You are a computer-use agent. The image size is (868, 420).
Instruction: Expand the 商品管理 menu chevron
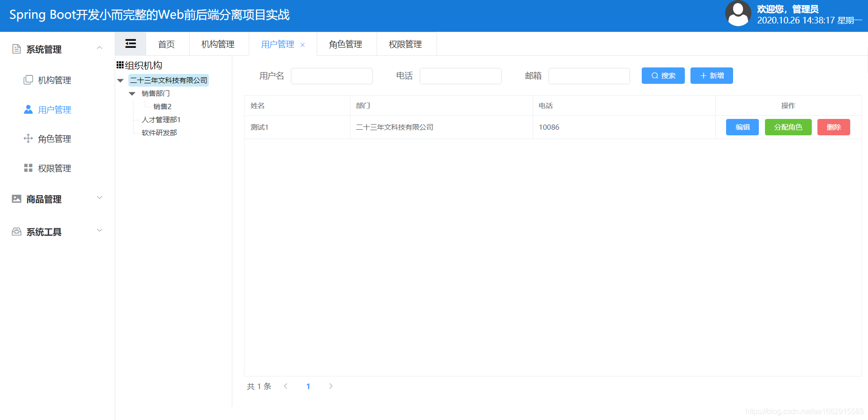[x=99, y=198]
